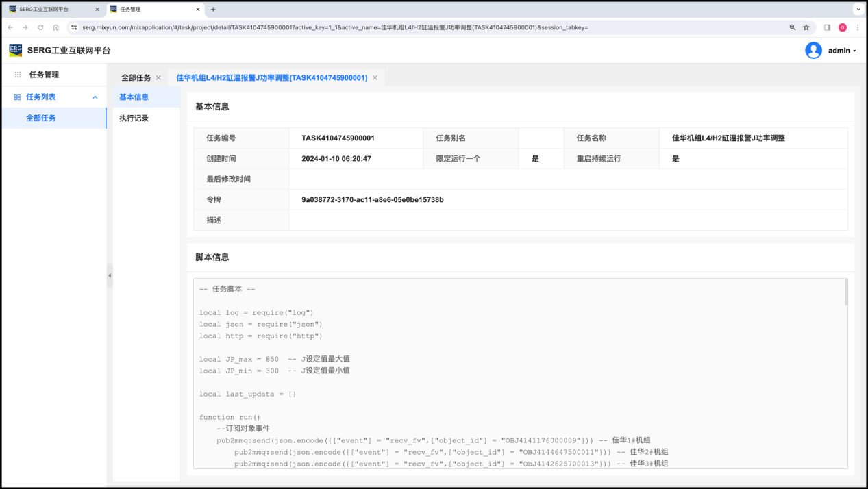Collapse the left sidebar with handle arrow
Viewport: 868px width, 489px height.
110,275
